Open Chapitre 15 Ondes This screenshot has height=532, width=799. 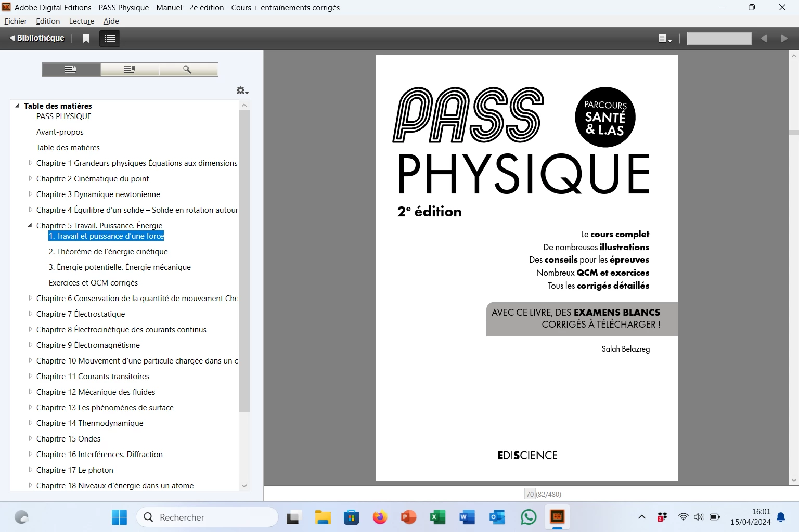click(x=68, y=439)
